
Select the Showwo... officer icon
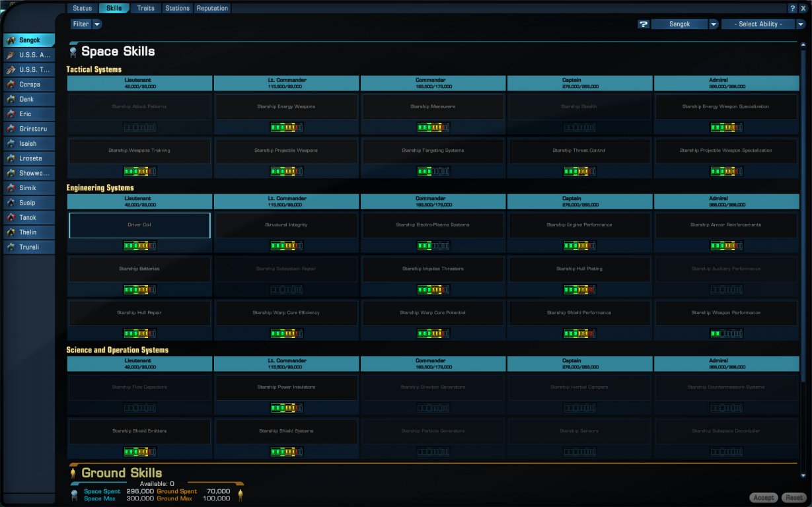click(11, 173)
